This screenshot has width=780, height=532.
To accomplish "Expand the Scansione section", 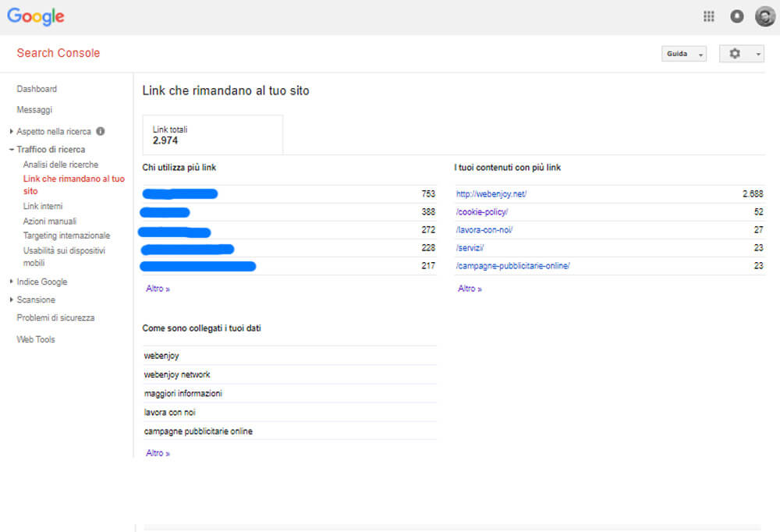I will [12, 300].
